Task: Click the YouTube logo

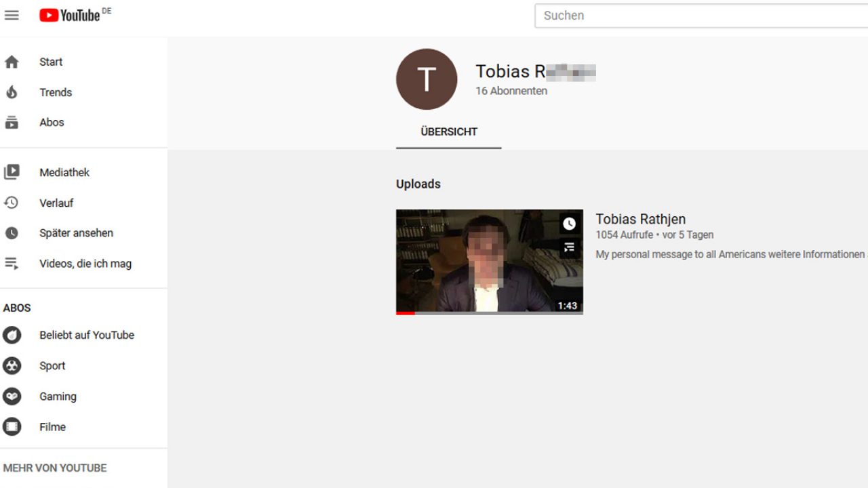Action: [70, 15]
